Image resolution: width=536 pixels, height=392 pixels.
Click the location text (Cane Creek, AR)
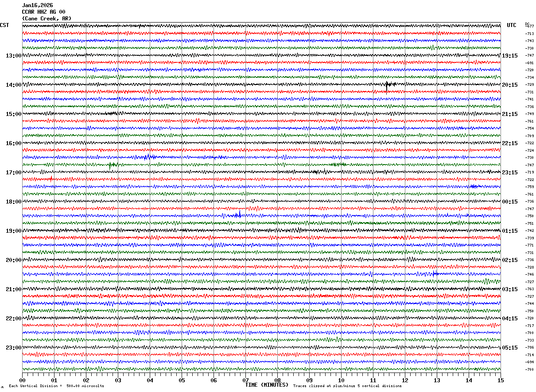[x=47, y=19]
